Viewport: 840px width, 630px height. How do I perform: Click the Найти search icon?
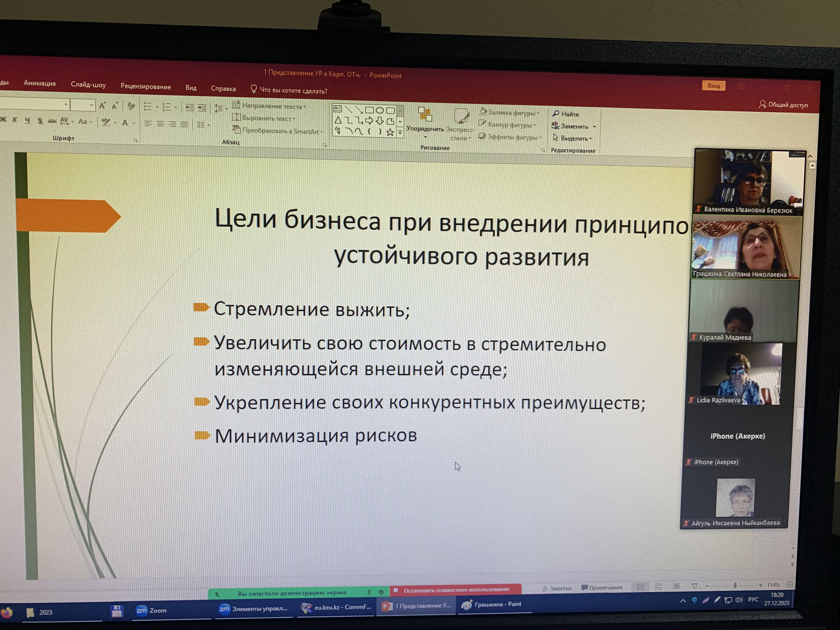(556, 114)
